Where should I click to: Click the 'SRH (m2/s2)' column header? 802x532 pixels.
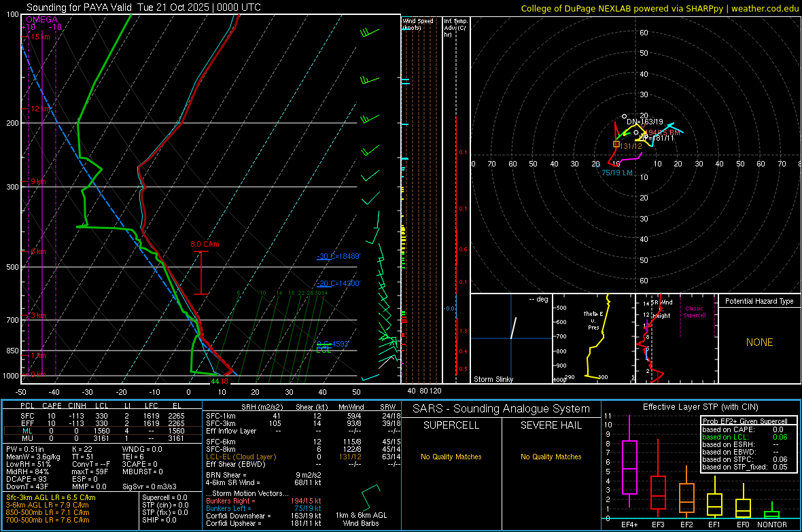tap(262, 407)
